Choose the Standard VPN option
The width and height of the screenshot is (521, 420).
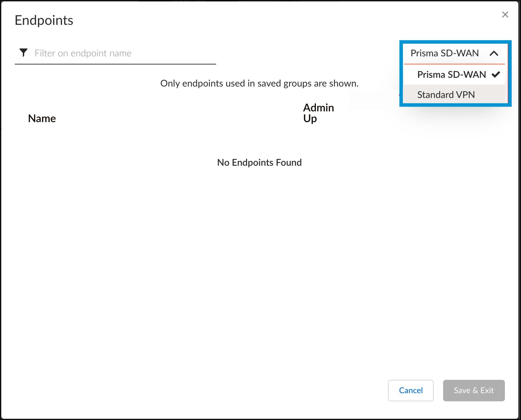(x=454, y=95)
